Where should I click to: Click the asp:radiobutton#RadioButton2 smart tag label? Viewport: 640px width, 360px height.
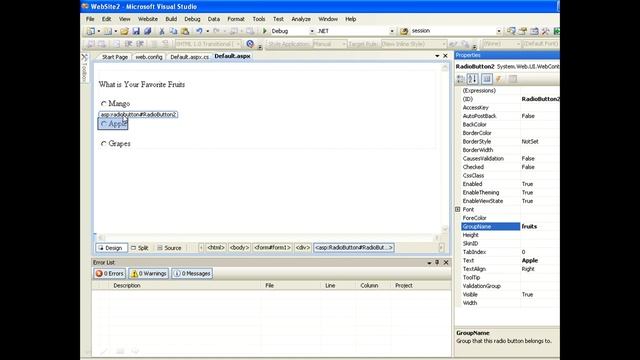click(138, 115)
